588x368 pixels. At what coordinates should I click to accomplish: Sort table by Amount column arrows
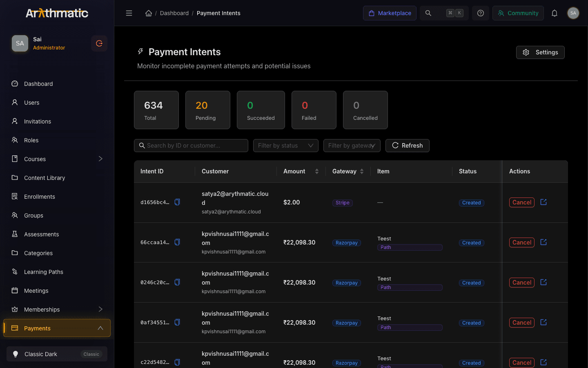pyautogui.click(x=317, y=171)
